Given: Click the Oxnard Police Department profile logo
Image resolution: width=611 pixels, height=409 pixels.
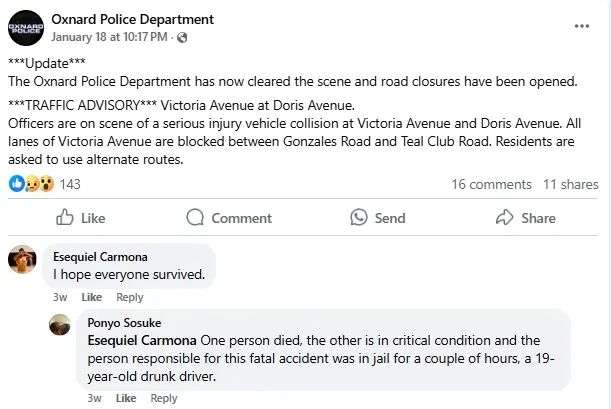Looking at the screenshot, I should pyautogui.click(x=26, y=27).
